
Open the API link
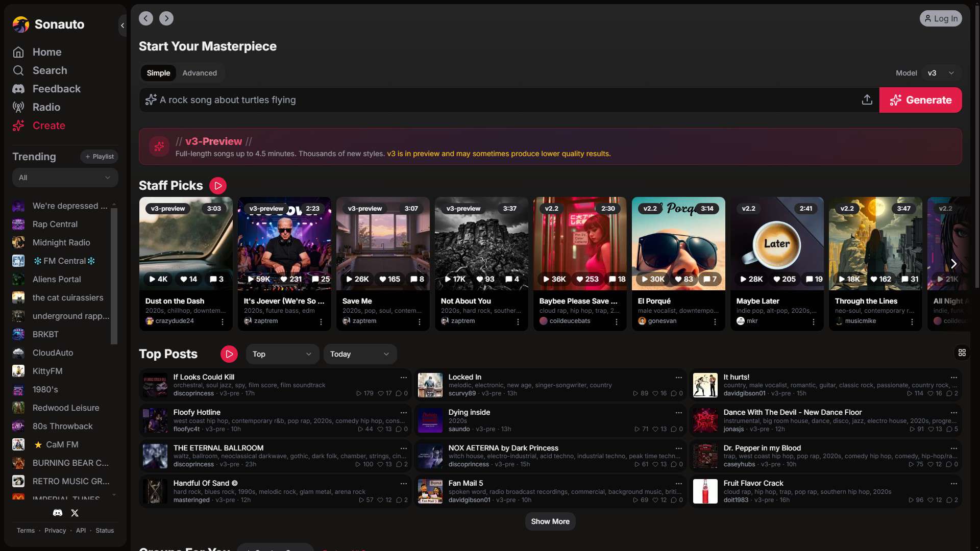pyautogui.click(x=81, y=531)
